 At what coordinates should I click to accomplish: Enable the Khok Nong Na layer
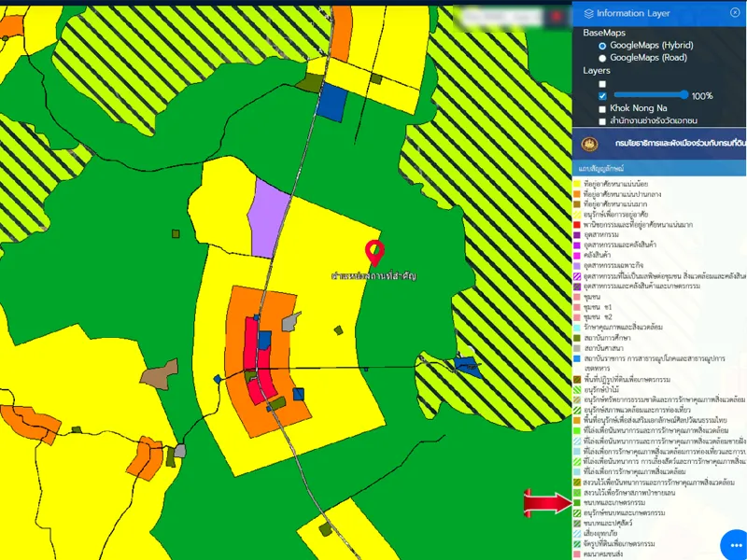point(602,109)
